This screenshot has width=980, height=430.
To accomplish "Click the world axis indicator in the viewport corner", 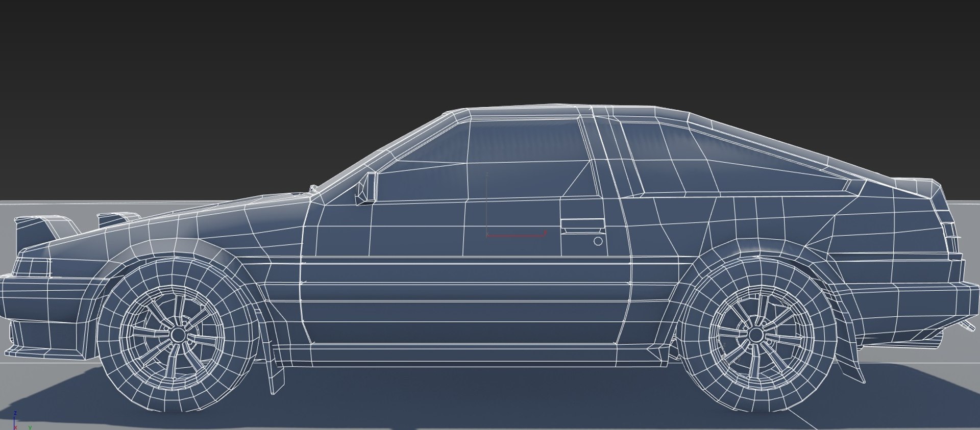I will point(22,421).
